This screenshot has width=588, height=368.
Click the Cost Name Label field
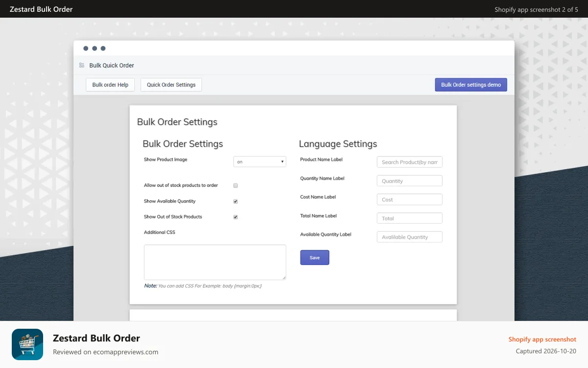coord(410,199)
